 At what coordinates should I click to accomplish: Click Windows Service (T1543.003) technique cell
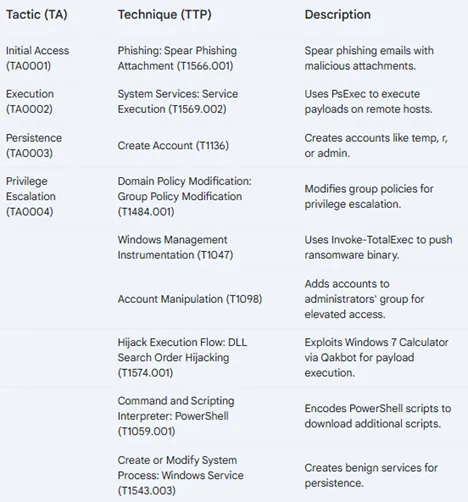(180, 475)
